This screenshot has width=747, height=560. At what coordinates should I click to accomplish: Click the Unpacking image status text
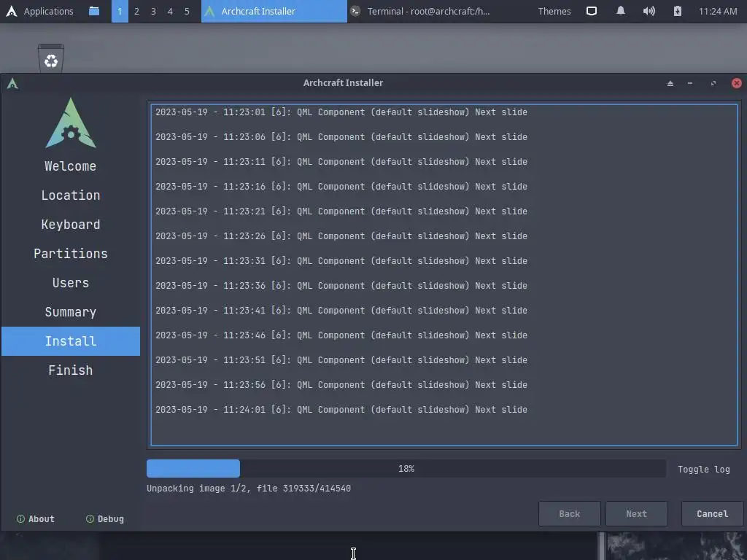coord(249,489)
